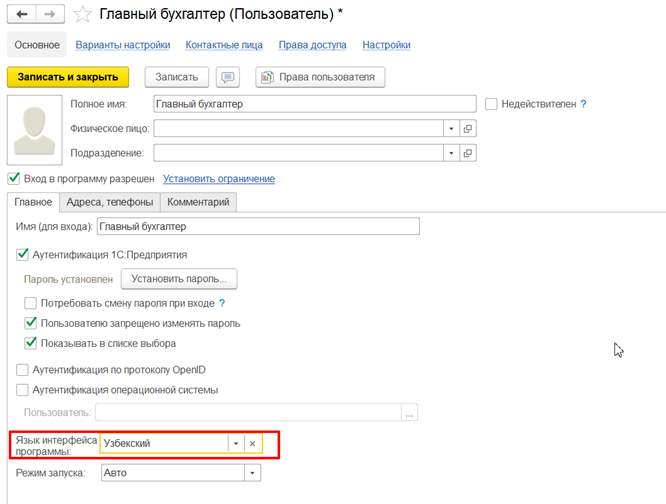
Task: Uncheck Показывать в списке выбора
Action: tap(31, 343)
